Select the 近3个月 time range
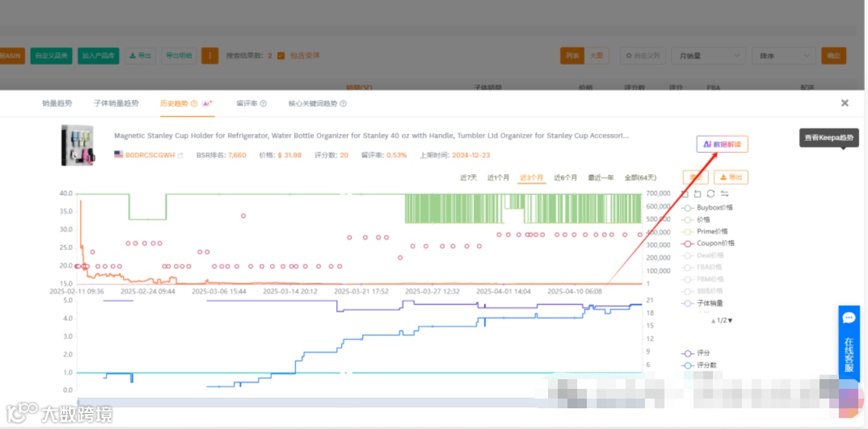Screen dimensions: 868x429 [x=531, y=178]
